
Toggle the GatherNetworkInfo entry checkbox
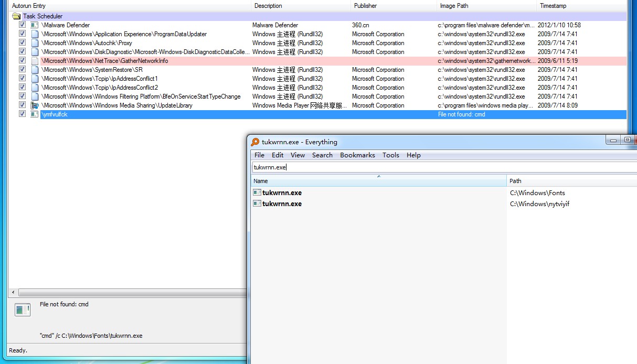point(22,61)
